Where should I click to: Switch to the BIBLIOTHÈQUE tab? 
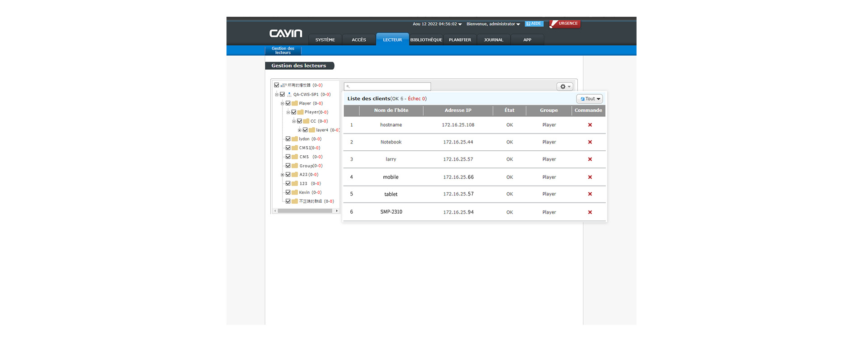point(426,40)
